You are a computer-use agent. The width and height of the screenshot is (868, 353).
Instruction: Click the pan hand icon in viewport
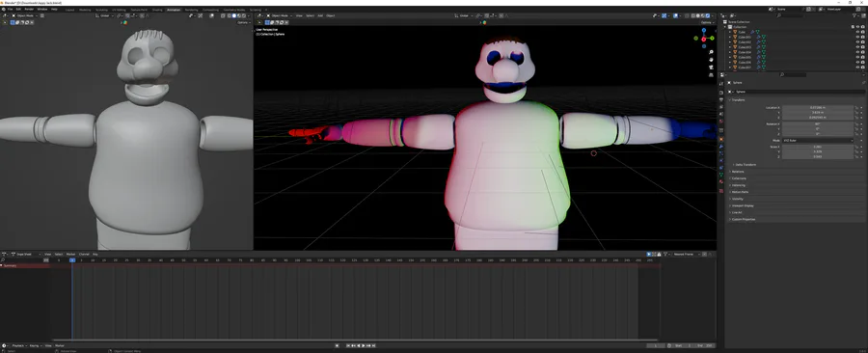coord(712,59)
